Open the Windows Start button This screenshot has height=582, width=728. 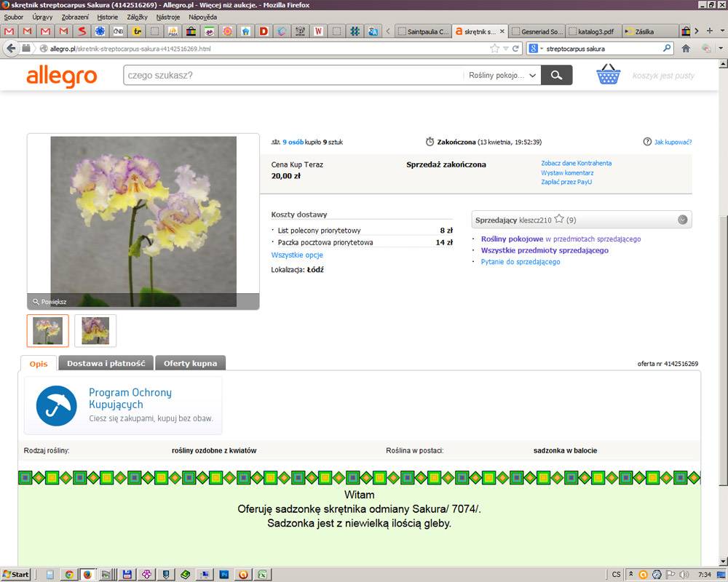(x=16, y=574)
